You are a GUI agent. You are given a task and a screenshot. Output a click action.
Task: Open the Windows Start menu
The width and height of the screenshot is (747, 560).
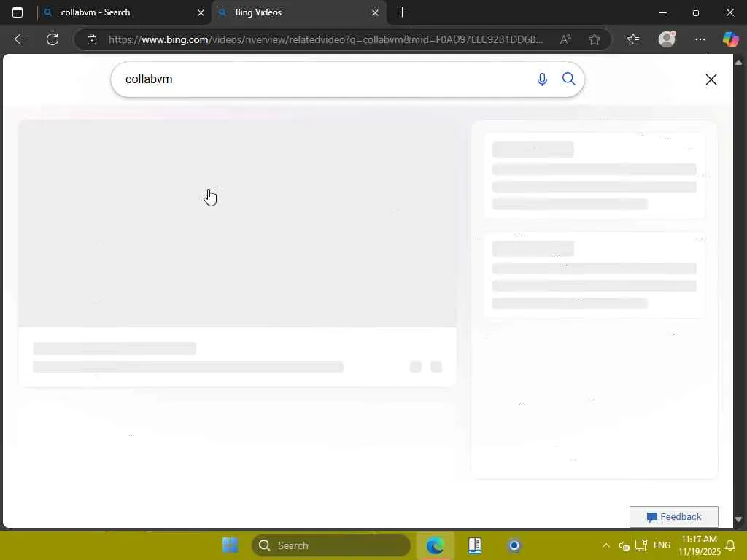point(230,545)
